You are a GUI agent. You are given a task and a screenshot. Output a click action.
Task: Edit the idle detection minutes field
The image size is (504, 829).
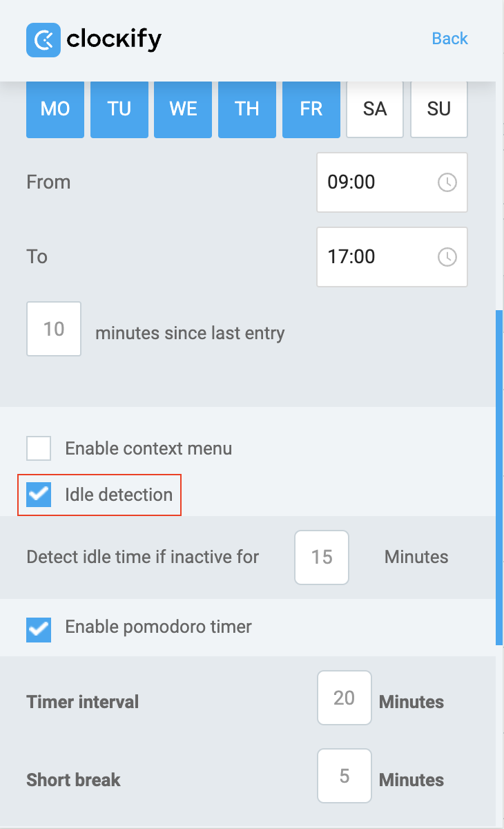322,558
